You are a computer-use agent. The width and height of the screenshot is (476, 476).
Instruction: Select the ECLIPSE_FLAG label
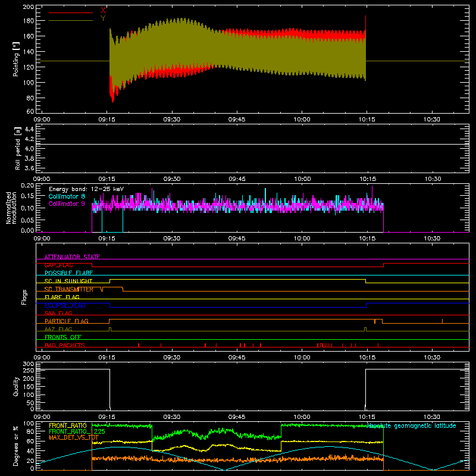(x=65, y=305)
